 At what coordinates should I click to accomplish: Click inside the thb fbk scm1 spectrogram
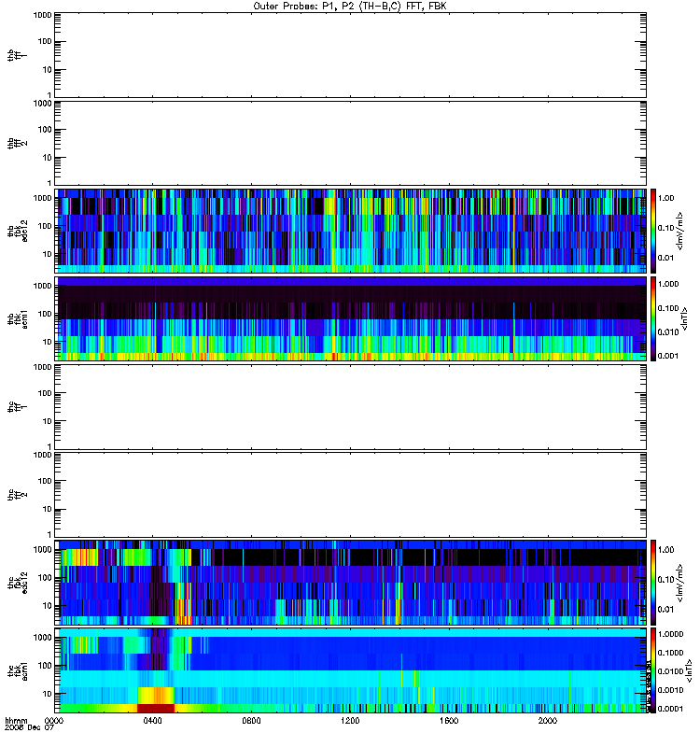point(351,318)
